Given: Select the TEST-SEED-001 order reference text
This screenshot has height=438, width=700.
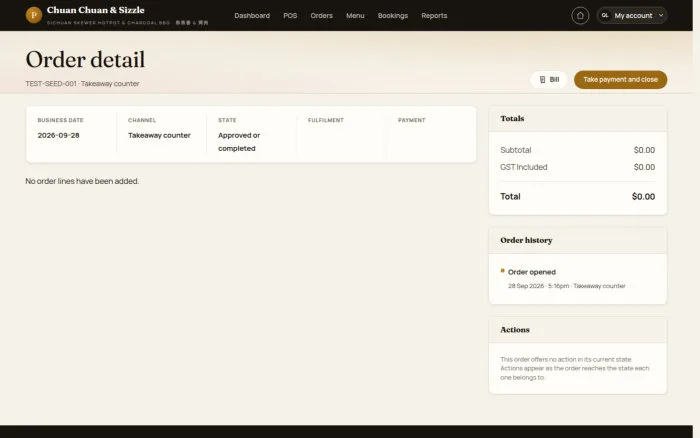Looking at the screenshot, I should coord(51,83).
